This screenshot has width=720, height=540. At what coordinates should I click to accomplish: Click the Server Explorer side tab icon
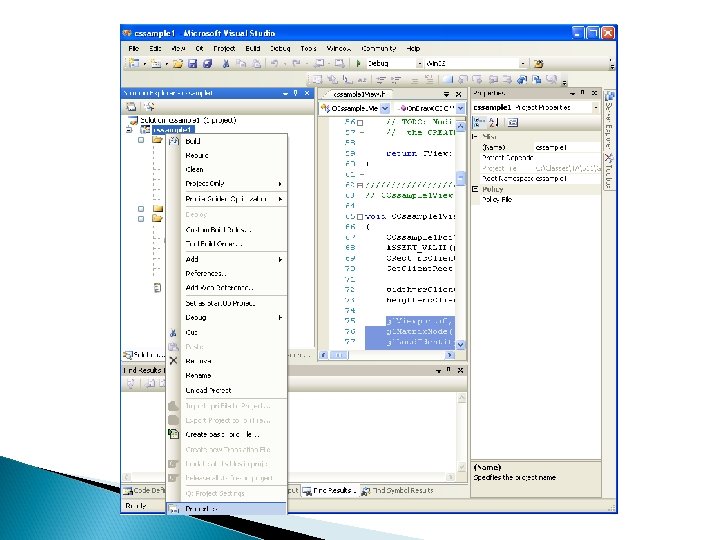tap(610, 96)
